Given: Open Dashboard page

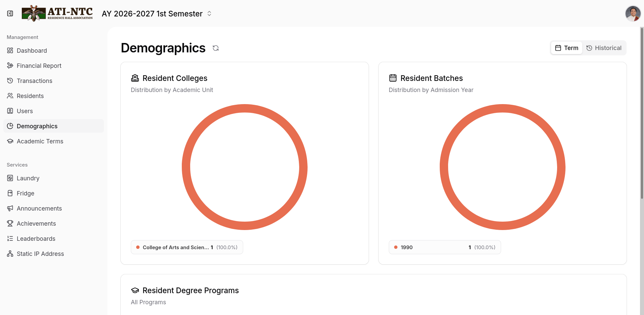Looking at the screenshot, I should click(x=54, y=50).
